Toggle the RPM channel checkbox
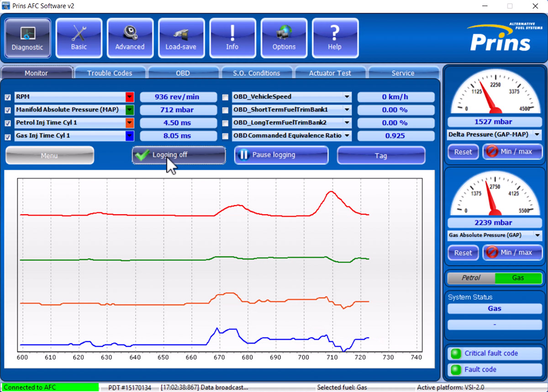The height and width of the screenshot is (392, 548). tap(8, 97)
